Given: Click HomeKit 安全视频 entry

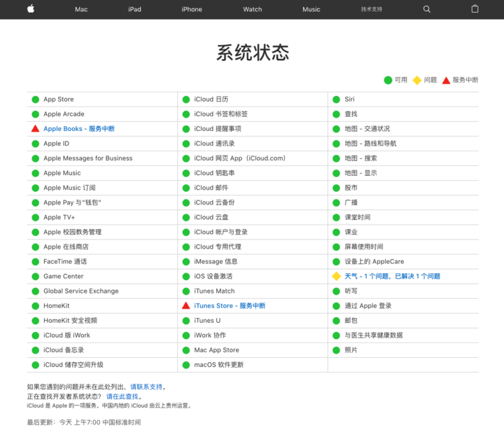Looking at the screenshot, I should pos(71,321).
